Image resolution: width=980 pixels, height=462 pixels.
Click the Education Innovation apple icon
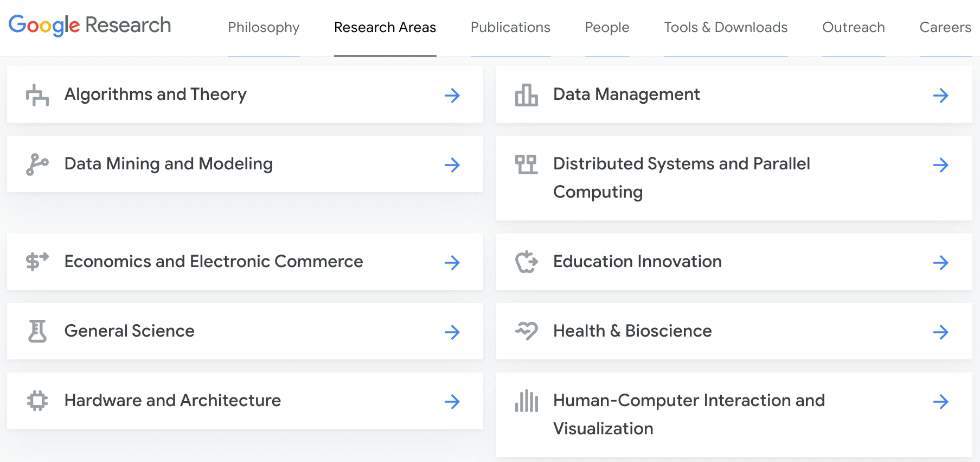point(526,262)
